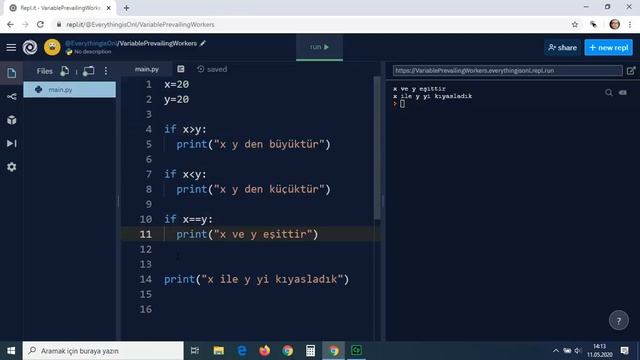Open Windows notification center
The width and height of the screenshot is (640, 360).
click(x=624, y=351)
